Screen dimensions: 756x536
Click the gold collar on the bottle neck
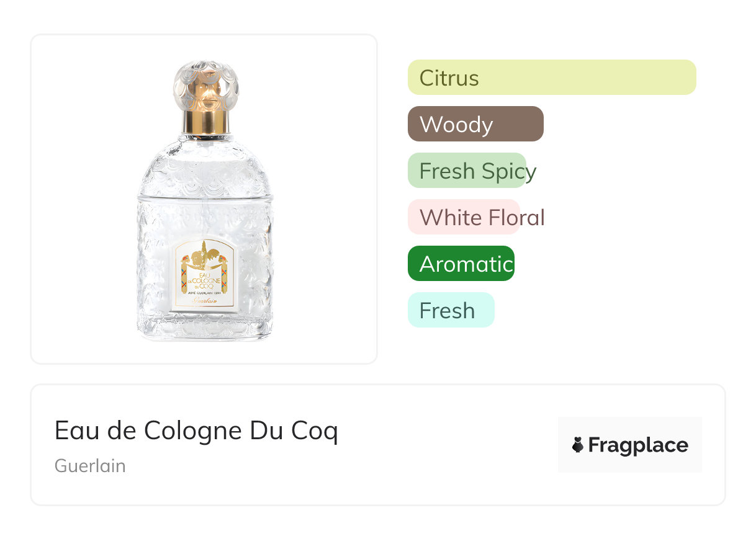(x=205, y=118)
